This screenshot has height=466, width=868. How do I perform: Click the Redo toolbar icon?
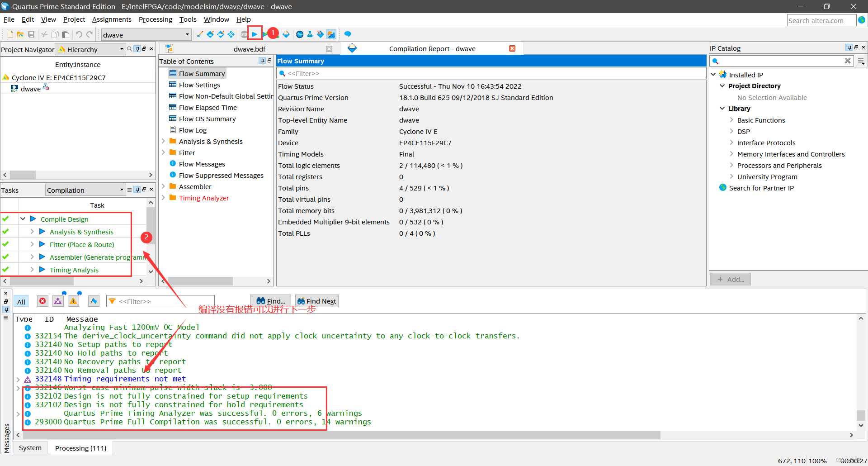point(90,34)
